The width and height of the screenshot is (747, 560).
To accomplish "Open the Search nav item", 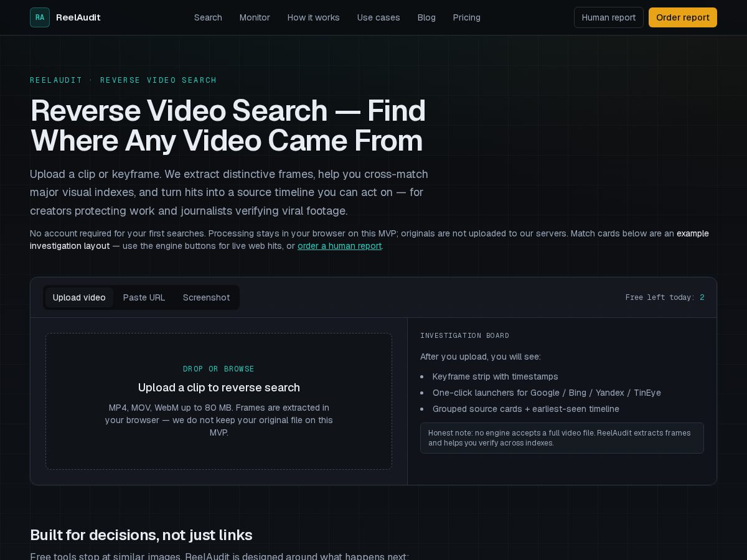I will (208, 17).
